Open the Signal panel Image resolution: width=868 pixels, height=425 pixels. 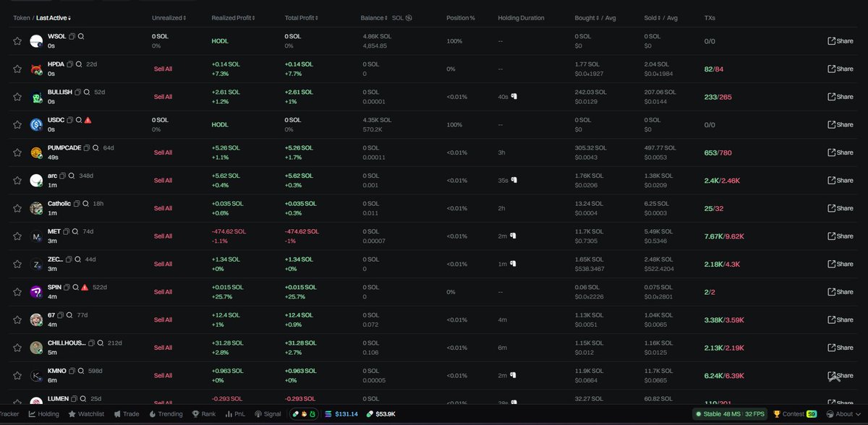[x=268, y=414]
